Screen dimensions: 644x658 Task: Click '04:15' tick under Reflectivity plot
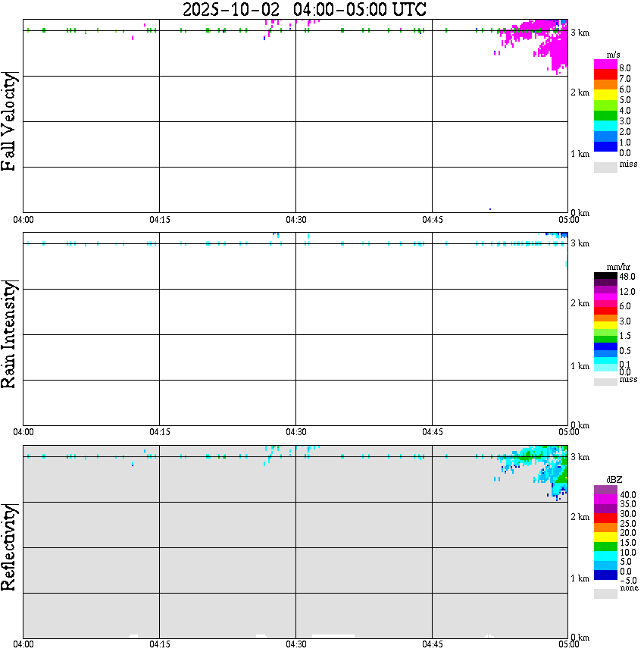[x=160, y=644]
